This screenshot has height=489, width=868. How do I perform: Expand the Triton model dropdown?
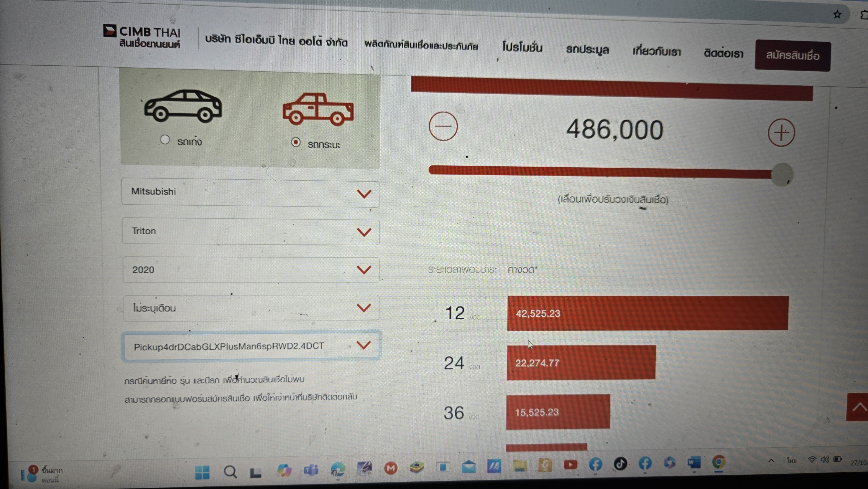point(251,231)
